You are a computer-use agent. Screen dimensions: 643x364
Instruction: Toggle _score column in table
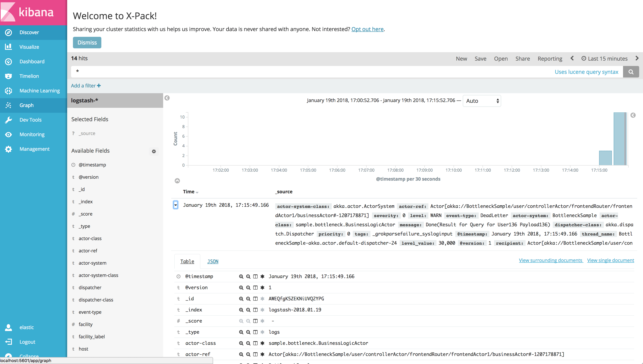click(x=255, y=321)
